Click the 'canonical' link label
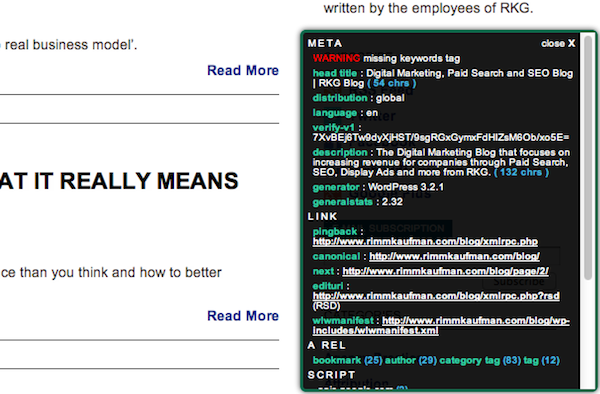This screenshot has width=600, height=394. tap(336, 256)
